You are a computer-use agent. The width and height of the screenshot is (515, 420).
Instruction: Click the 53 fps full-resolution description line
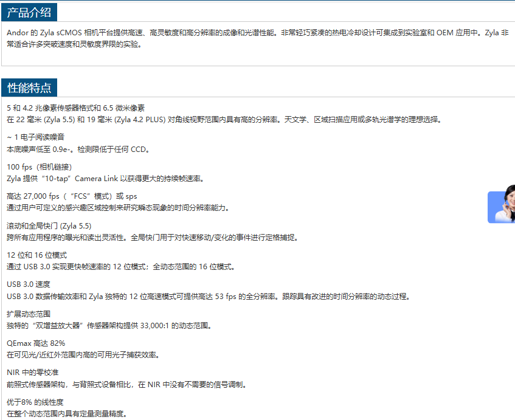209,297
